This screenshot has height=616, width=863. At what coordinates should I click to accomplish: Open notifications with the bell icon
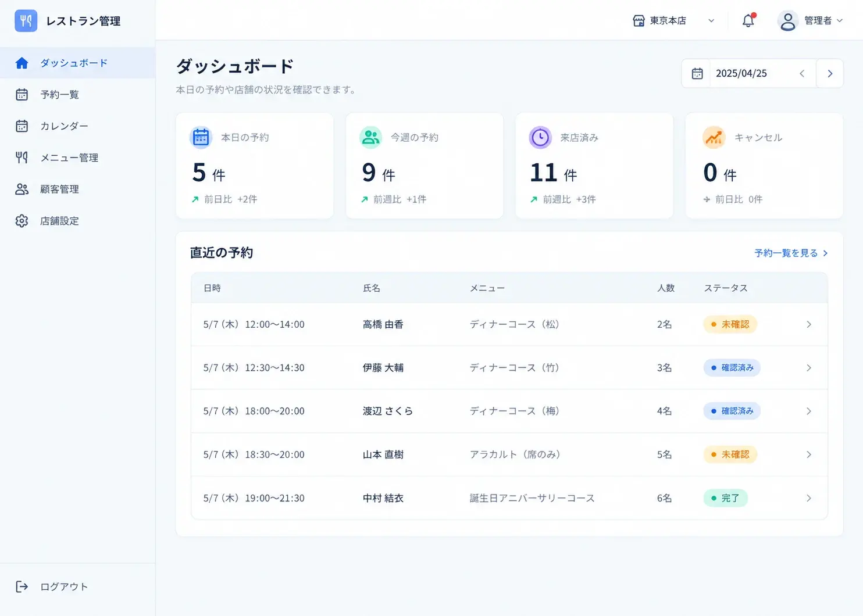click(748, 20)
